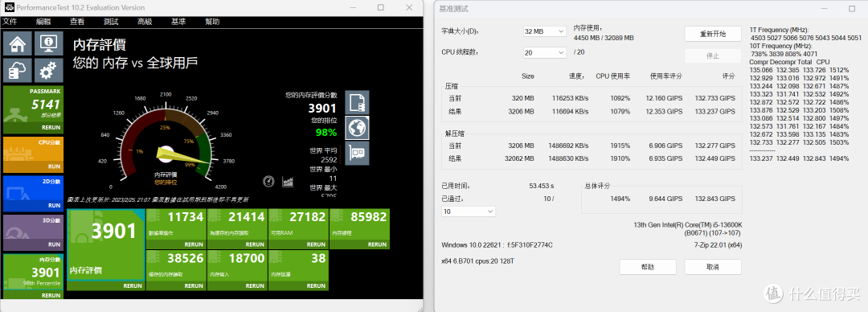Click the world average value 2592

[329, 159]
